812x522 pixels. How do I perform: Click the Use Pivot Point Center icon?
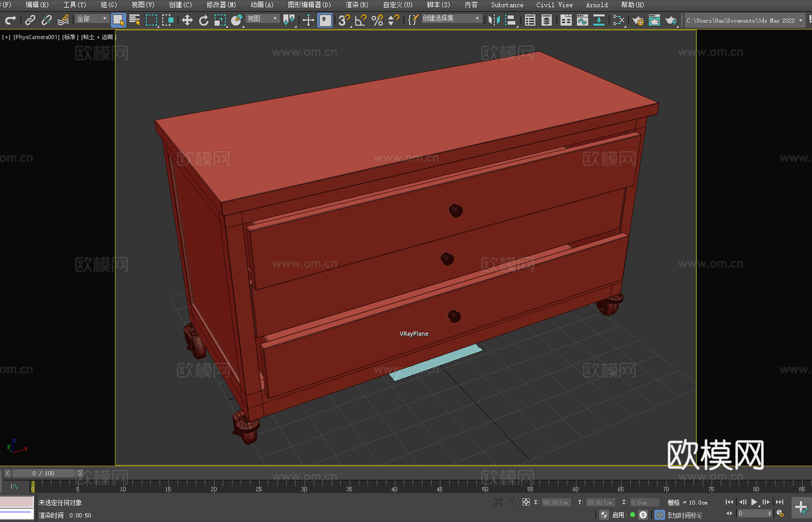(x=289, y=20)
